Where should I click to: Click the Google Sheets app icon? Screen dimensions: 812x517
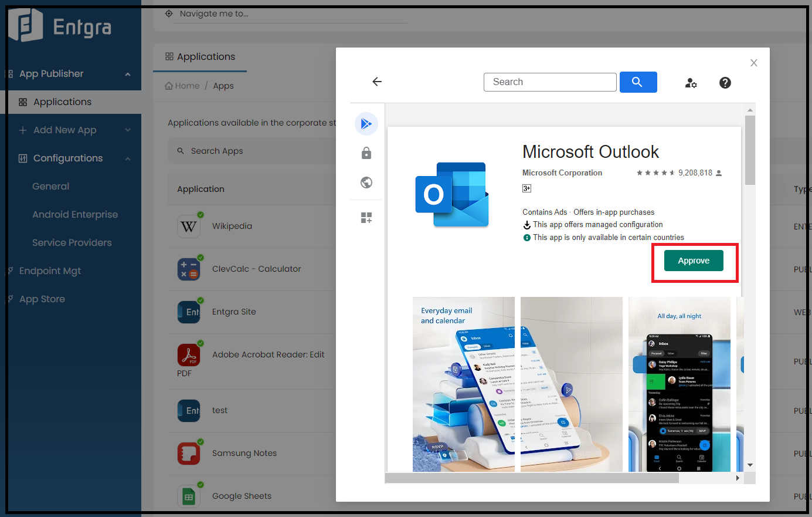189,496
